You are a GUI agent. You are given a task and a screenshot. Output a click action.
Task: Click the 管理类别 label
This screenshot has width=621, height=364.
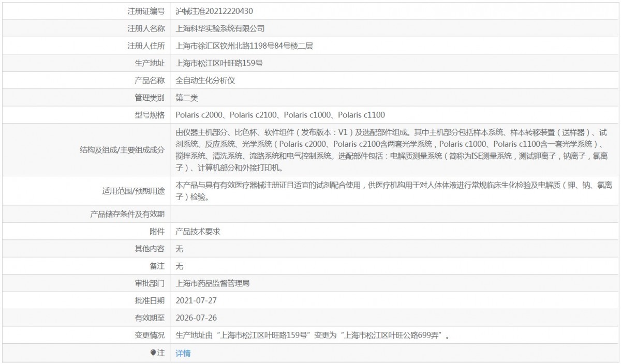(150, 97)
